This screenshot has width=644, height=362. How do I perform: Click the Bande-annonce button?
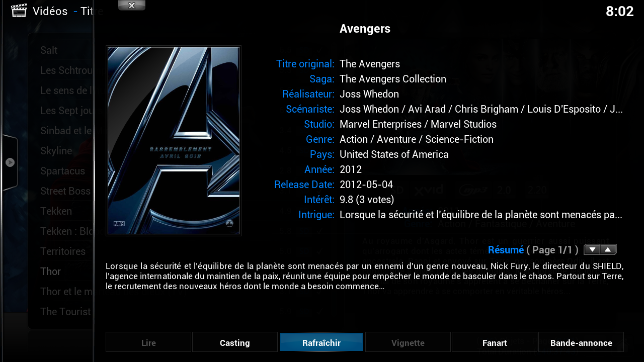click(x=581, y=342)
